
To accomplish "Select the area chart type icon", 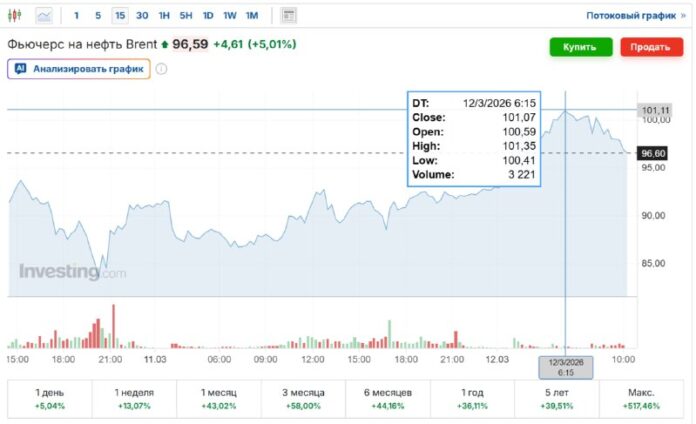I will pyautogui.click(x=45, y=16).
